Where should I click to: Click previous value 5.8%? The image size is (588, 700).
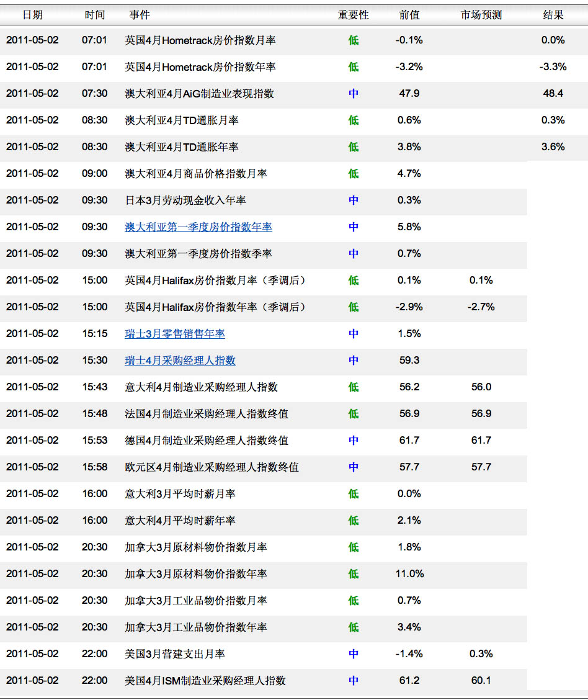click(x=409, y=227)
